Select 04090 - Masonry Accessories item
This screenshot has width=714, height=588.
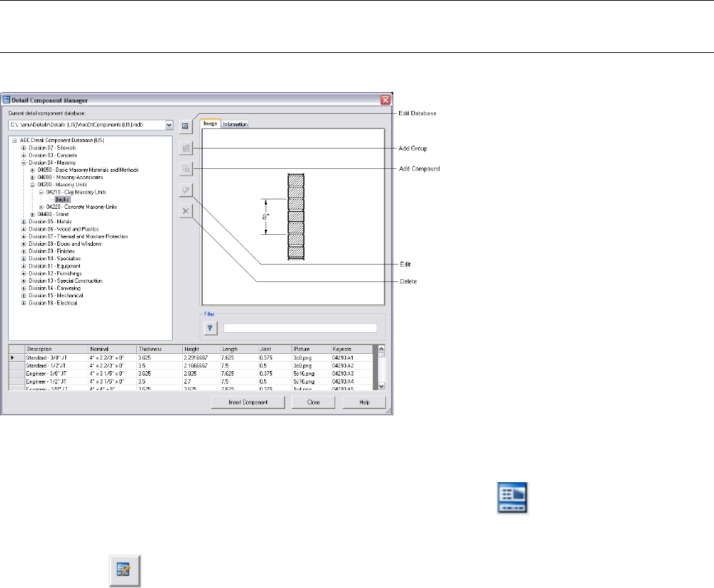[70, 178]
